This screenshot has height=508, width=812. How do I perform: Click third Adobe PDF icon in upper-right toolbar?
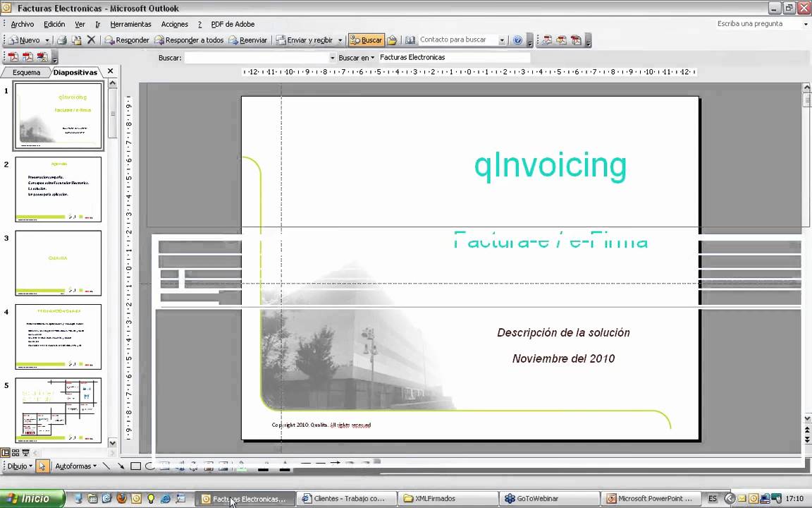576,40
